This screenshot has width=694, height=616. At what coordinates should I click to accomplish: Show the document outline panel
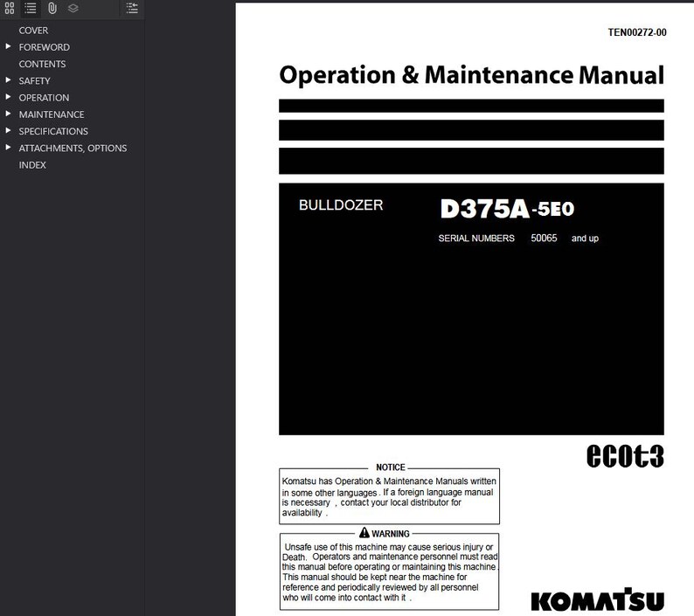pos(30,8)
